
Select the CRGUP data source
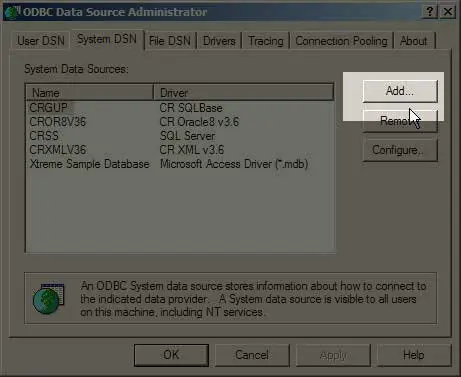[48, 108]
